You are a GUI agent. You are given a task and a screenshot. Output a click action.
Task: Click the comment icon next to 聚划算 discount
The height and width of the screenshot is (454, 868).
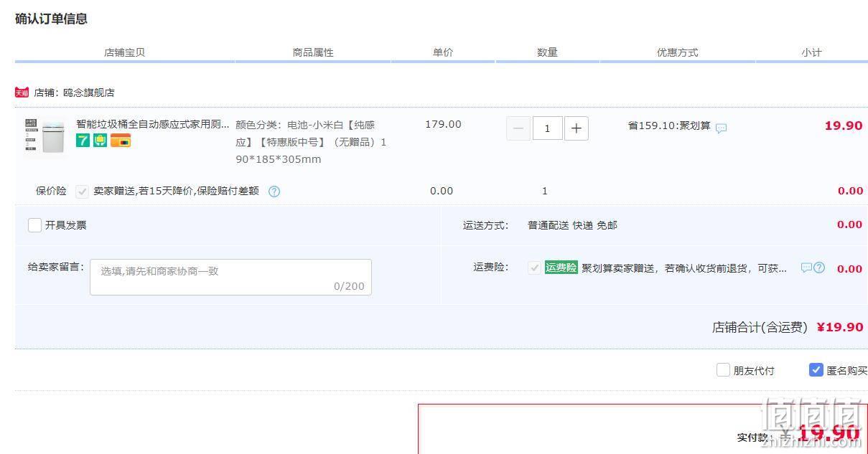click(722, 128)
